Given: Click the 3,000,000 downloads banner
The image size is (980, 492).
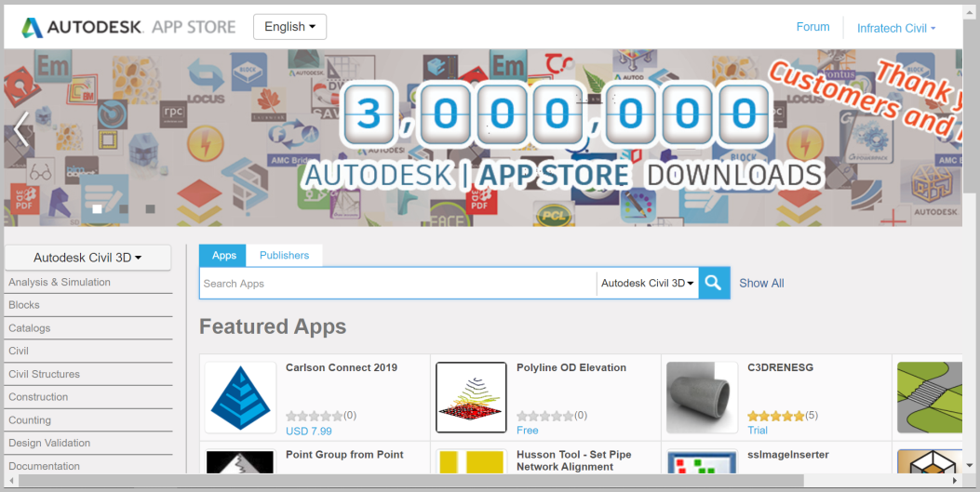Looking at the screenshot, I should click(483, 138).
